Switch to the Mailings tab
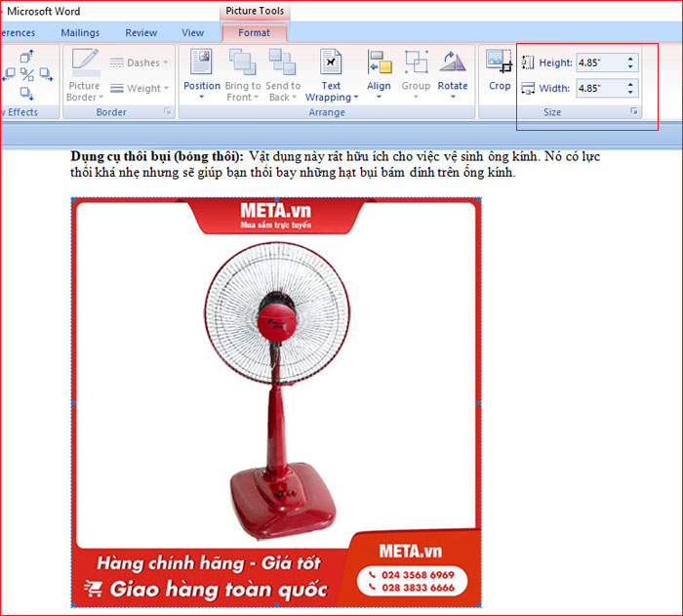 (80, 32)
